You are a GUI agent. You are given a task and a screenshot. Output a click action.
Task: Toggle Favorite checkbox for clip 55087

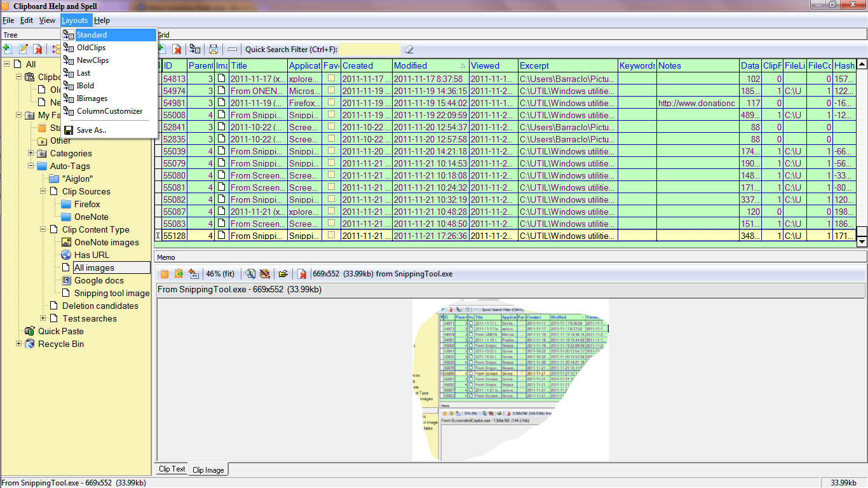pos(331,212)
